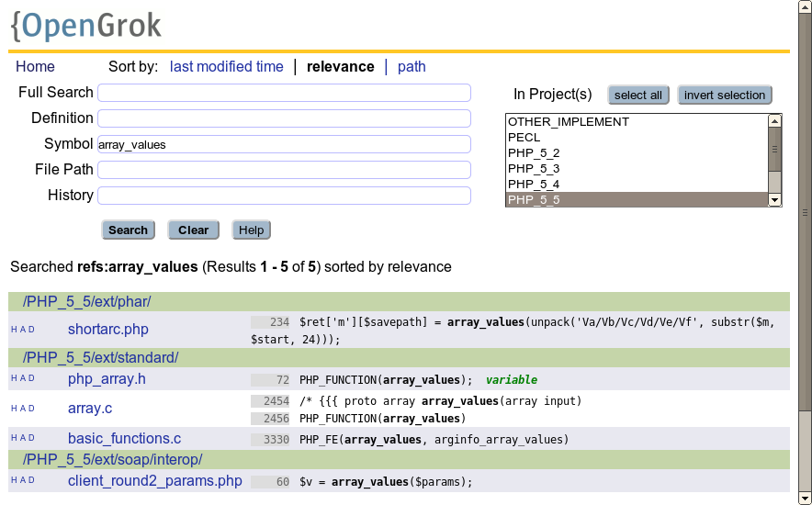Click the Clear button
Screen dimensions: 812x505
(x=193, y=230)
